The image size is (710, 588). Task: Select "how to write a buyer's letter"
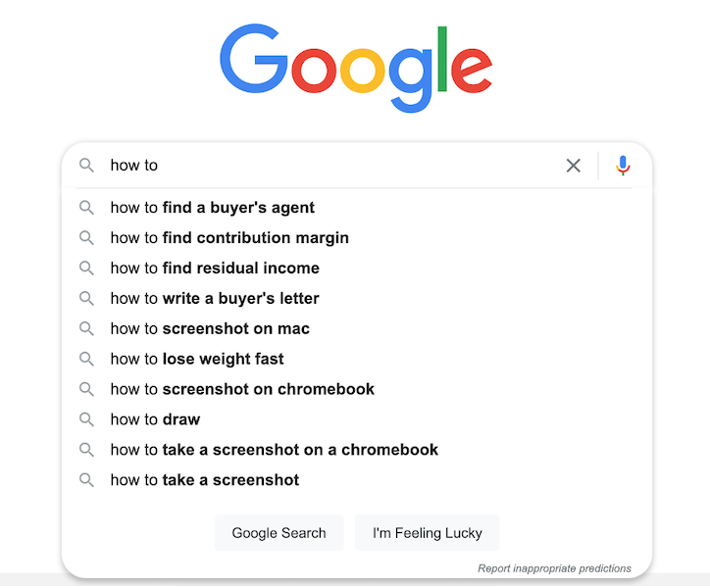(215, 298)
